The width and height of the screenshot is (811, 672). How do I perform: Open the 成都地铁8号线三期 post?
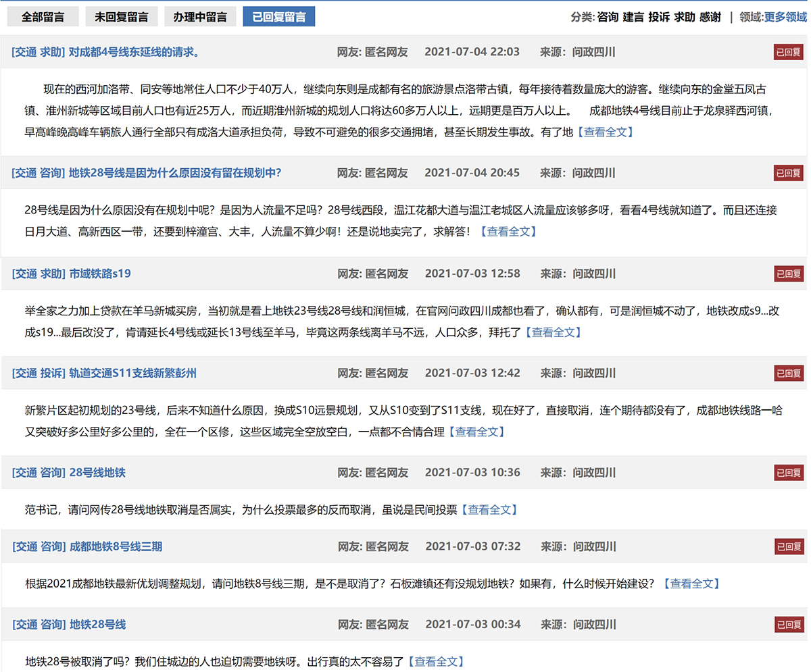[x=116, y=546]
